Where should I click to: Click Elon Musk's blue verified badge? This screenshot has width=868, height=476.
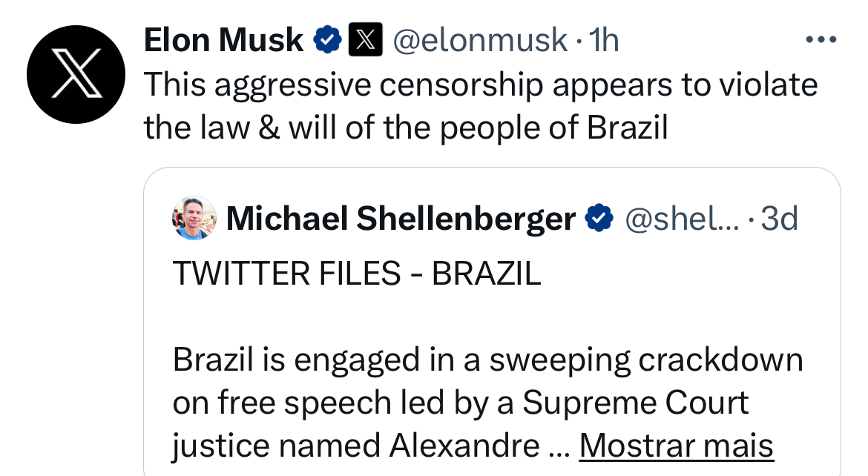point(327,40)
